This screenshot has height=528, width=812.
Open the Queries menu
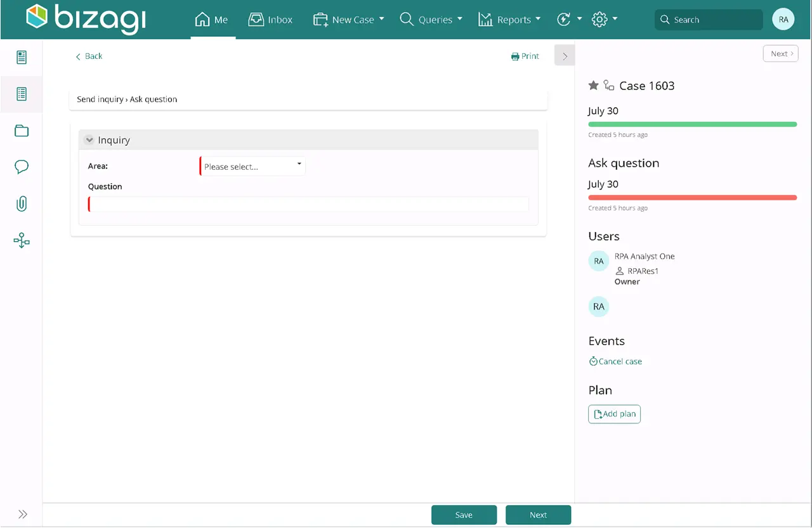tap(431, 20)
